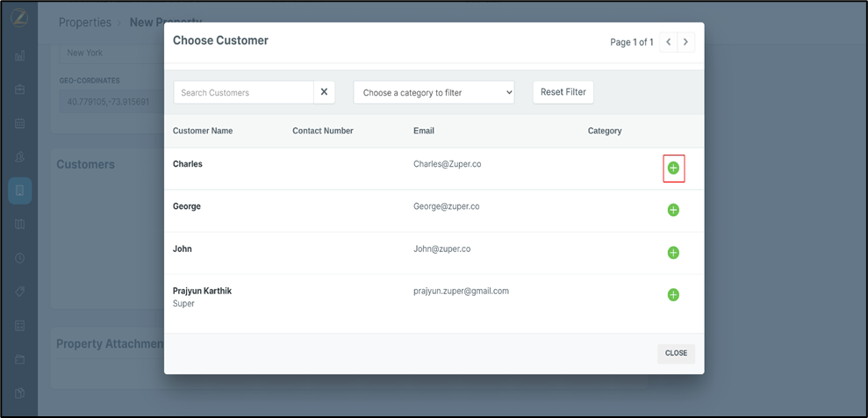Click the Customer Name column header

click(x=203, y=131)
